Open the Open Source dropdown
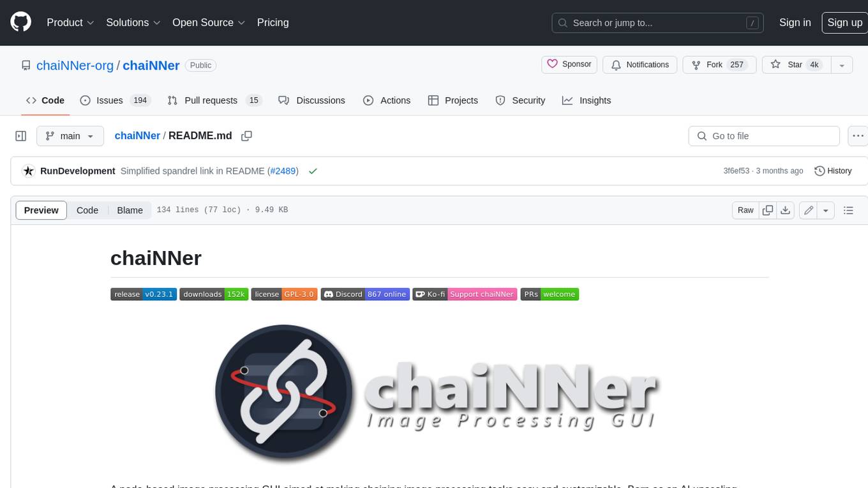Image resolution: width=868 pixels, height=488 pixels. pos(209,22)
